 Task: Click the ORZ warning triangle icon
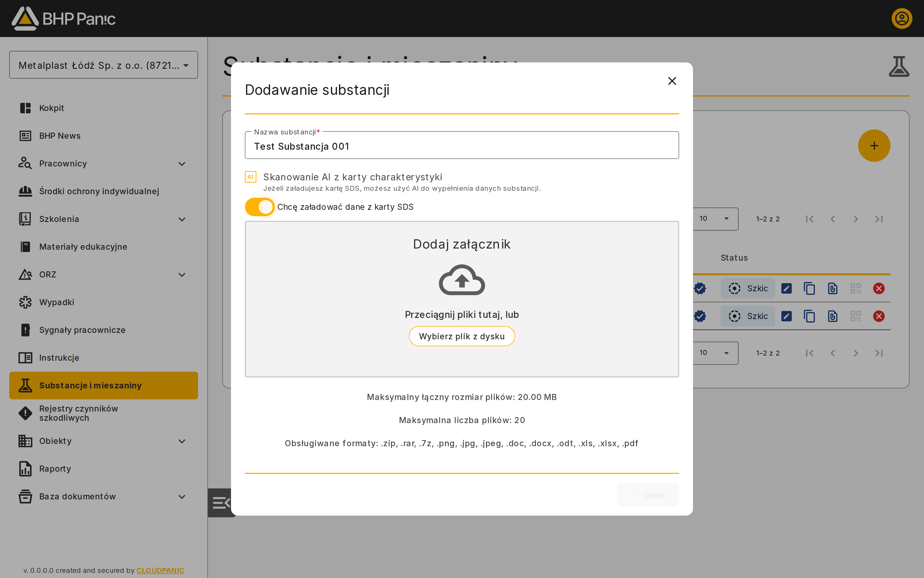click(25, 275)
